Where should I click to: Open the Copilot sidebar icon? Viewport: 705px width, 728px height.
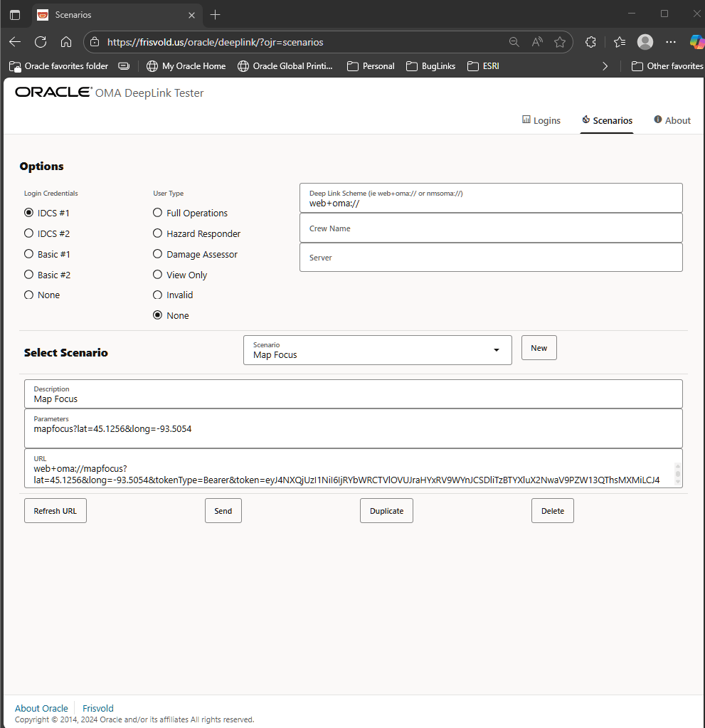(696, 42)
